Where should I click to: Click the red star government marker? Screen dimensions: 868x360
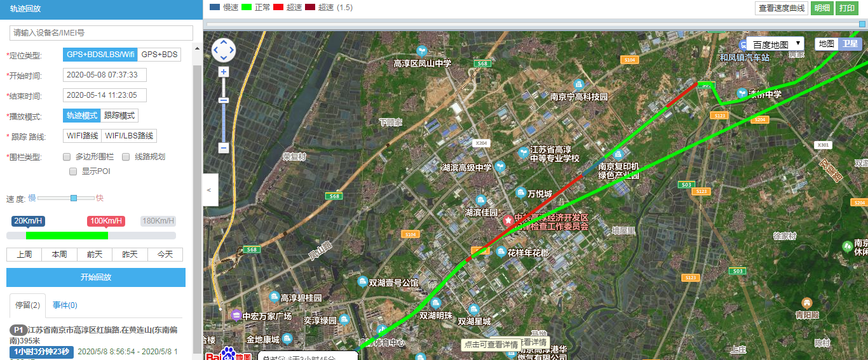(508, 220)
